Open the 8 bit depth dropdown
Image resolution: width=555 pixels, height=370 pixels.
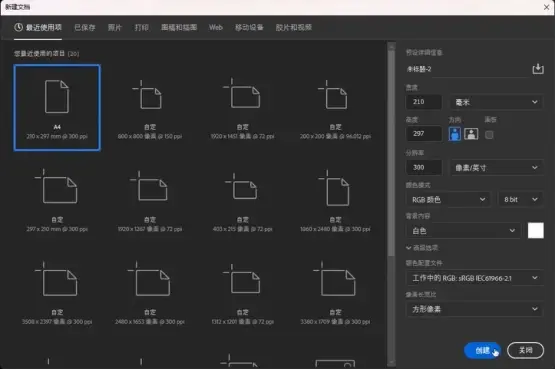[520, 200]
